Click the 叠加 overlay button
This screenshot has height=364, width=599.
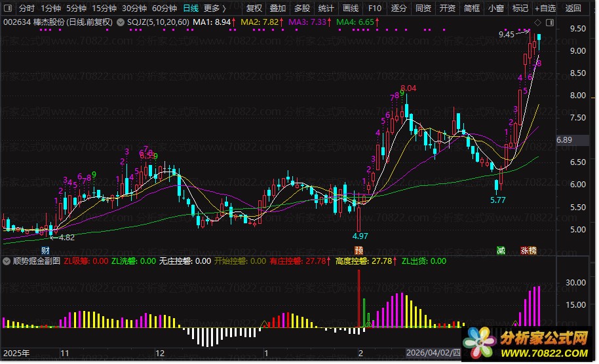pos(278,8)
